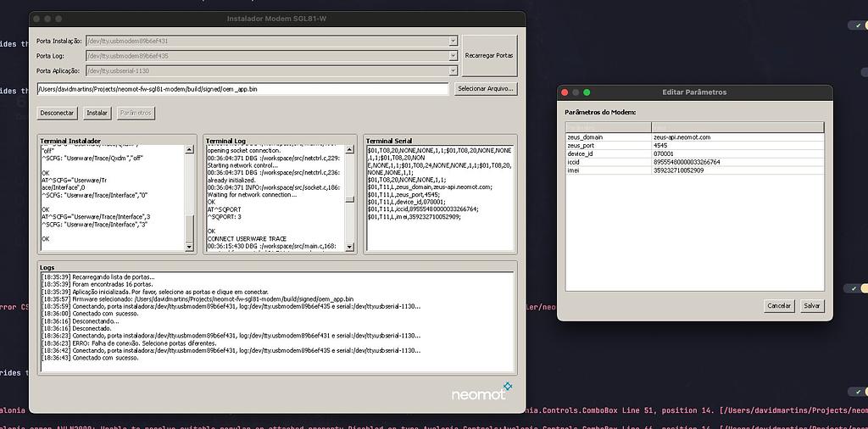
Task: Save parameters with Salvar button
Action: click(x=812, y=305)
